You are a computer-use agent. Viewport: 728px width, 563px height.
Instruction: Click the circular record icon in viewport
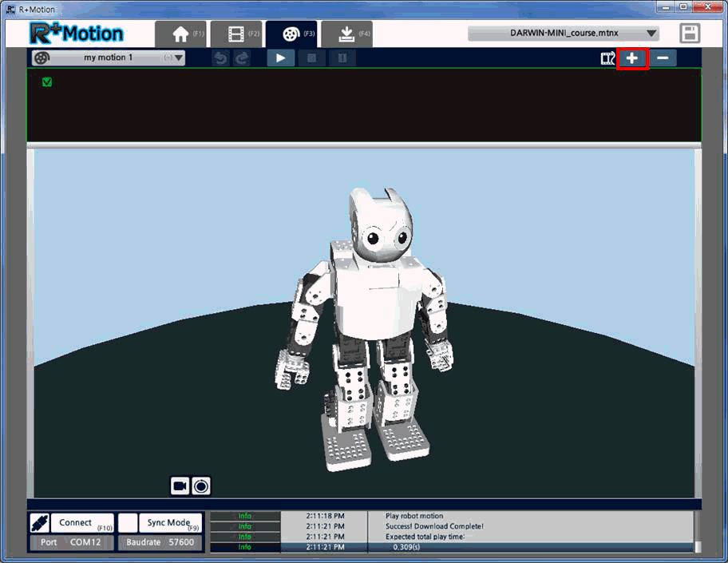pos(201,486)
